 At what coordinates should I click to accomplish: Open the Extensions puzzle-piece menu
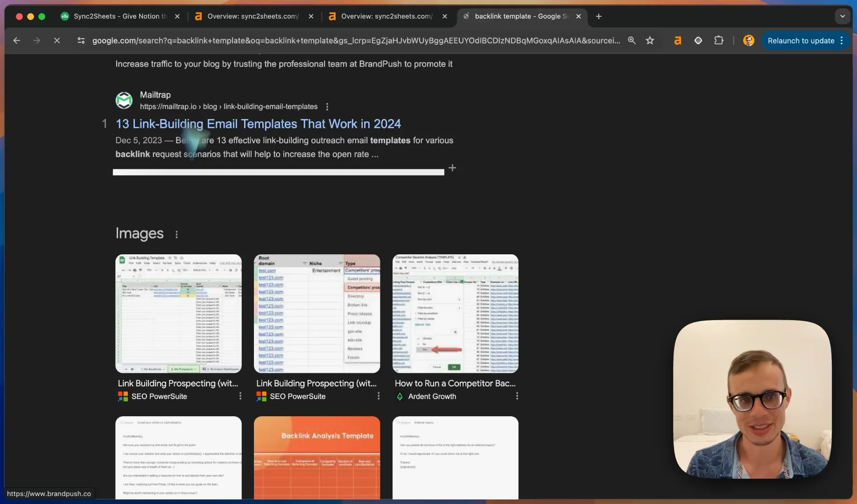719,41
